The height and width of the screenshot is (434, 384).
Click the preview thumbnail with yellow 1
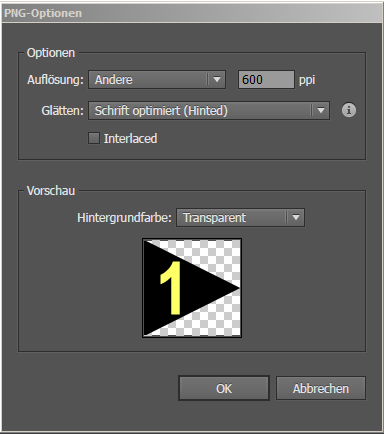pos(192,288)
